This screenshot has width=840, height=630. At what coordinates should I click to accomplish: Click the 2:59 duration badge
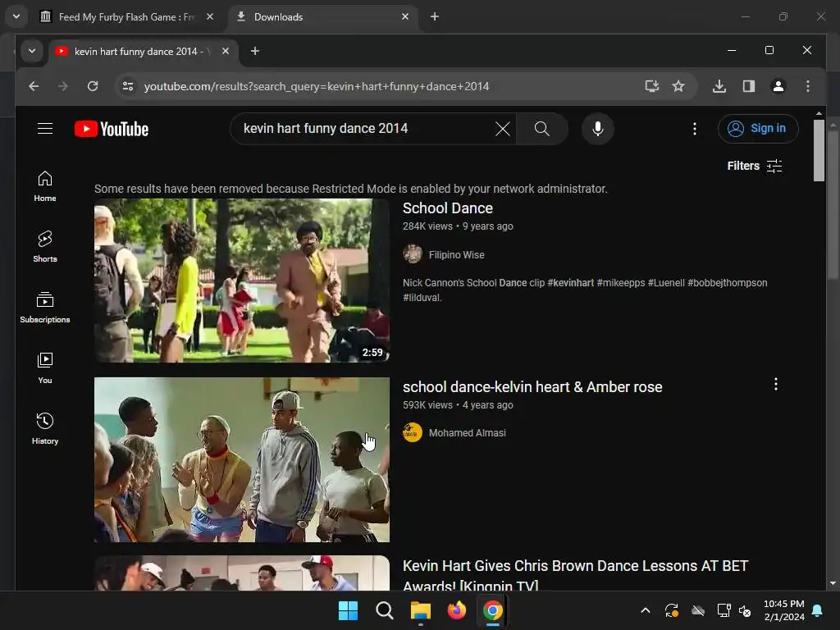372,353
